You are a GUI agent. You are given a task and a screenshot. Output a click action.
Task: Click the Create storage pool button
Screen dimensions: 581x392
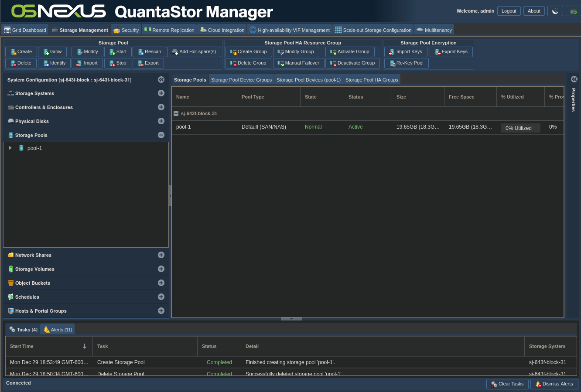pos(21,52)
